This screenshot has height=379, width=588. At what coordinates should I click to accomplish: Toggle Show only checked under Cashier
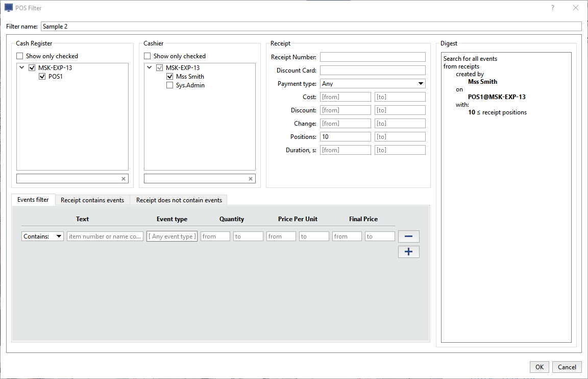coord(148,56)
